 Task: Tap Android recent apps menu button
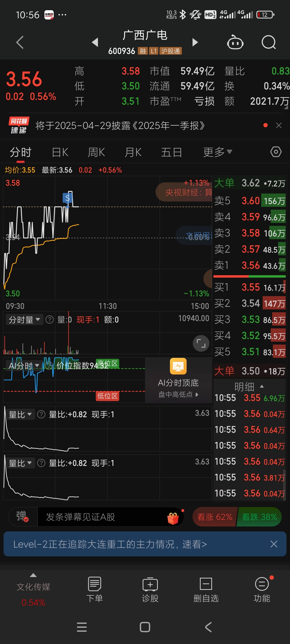click(x=82, y=627)
